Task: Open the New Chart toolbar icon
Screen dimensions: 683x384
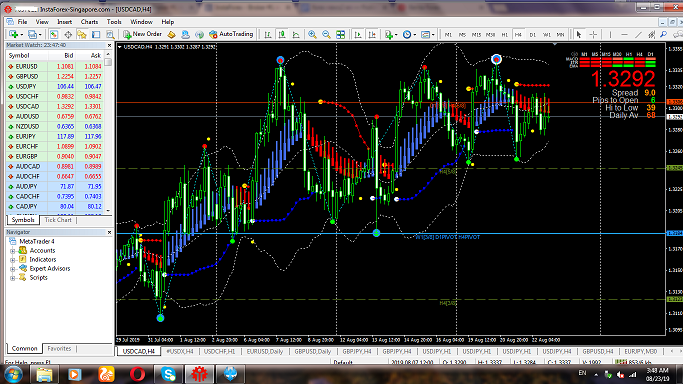Action: 13,34
